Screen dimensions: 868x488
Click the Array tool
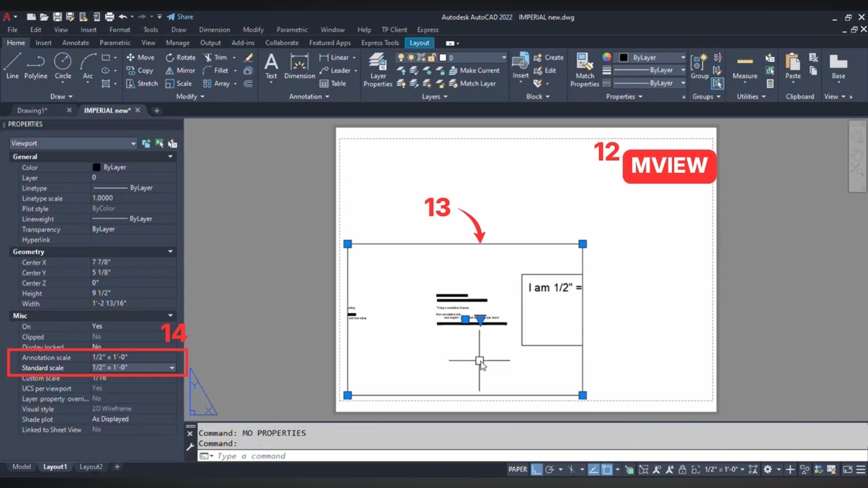coord(216,83)
